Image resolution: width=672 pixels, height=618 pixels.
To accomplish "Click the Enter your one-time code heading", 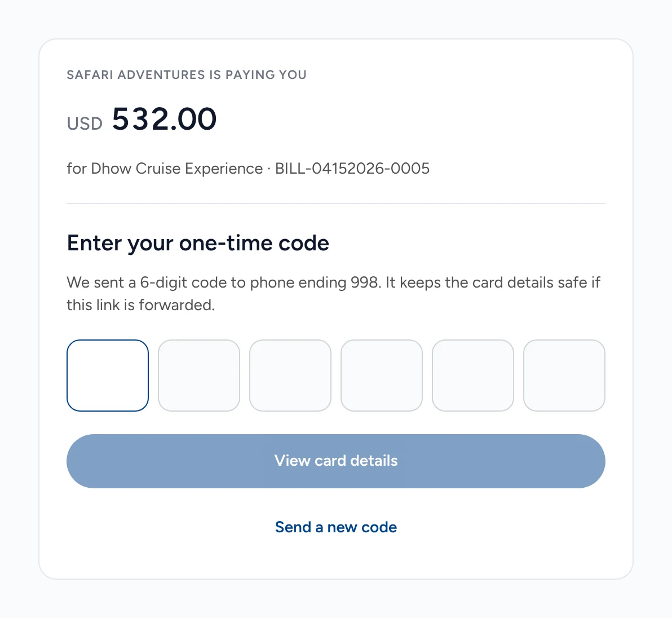I will pos(198,243).
